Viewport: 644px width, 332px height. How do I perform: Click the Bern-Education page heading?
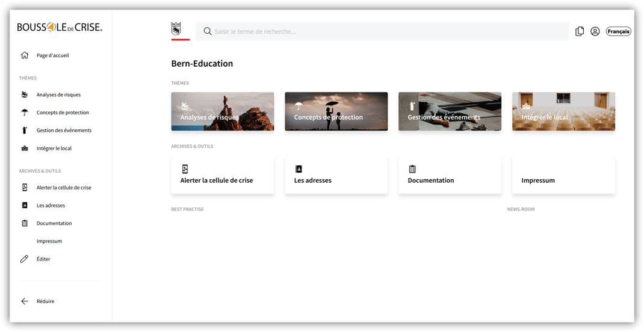(x=202, y=64)
